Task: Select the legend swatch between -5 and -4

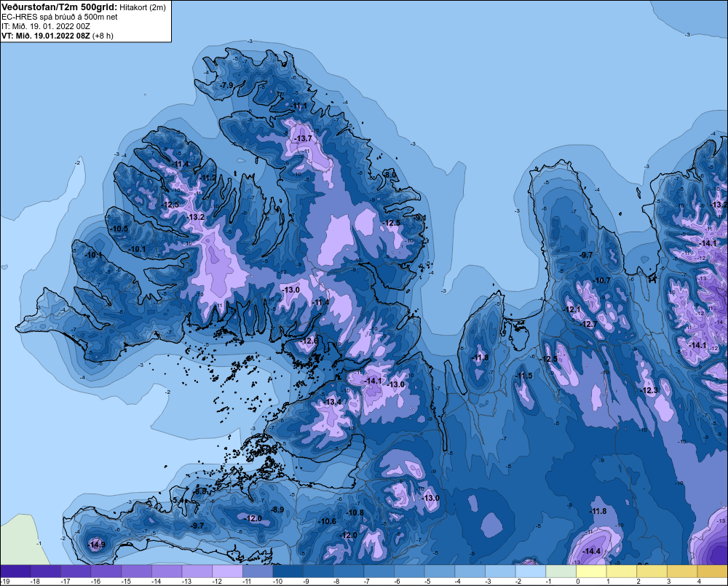Action: (440, 571)
